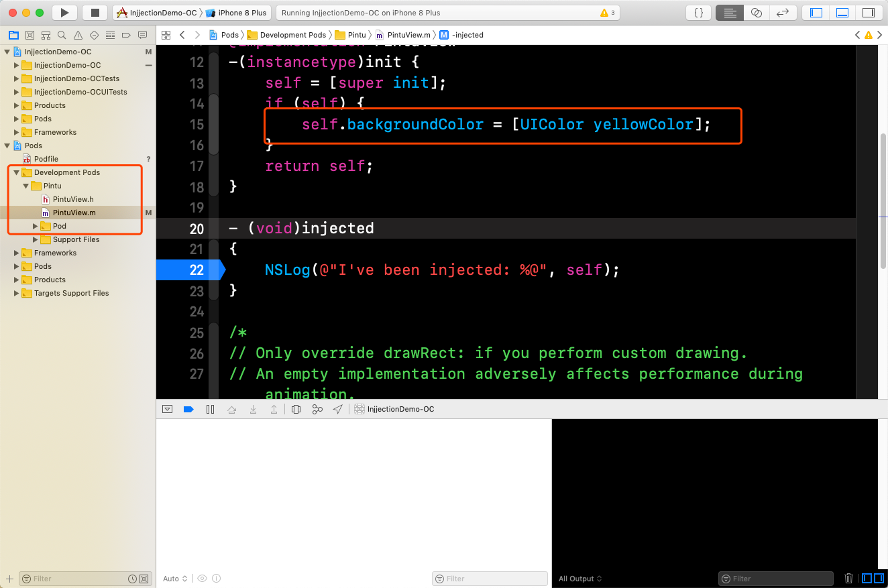Open the Breakpoint navigator tab
The width and height of the screenshot is (888, 588).
126,35
